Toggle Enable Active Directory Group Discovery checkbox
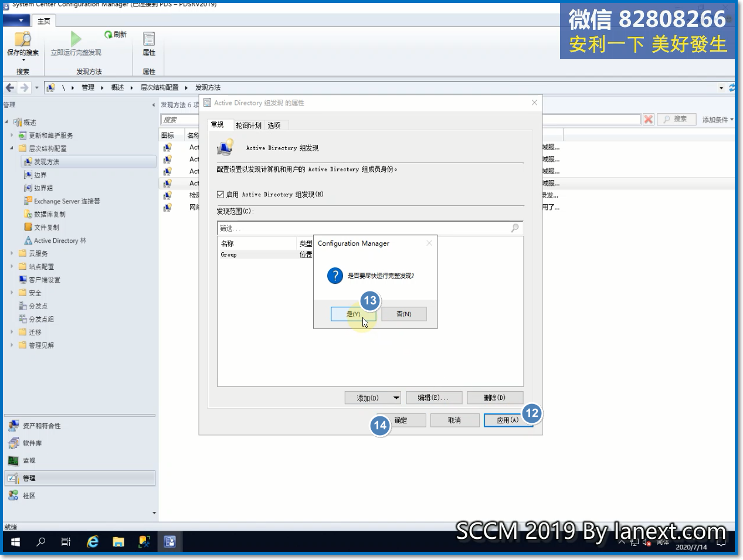The height and width of the screenshot is (560, 743). (220, 195)
